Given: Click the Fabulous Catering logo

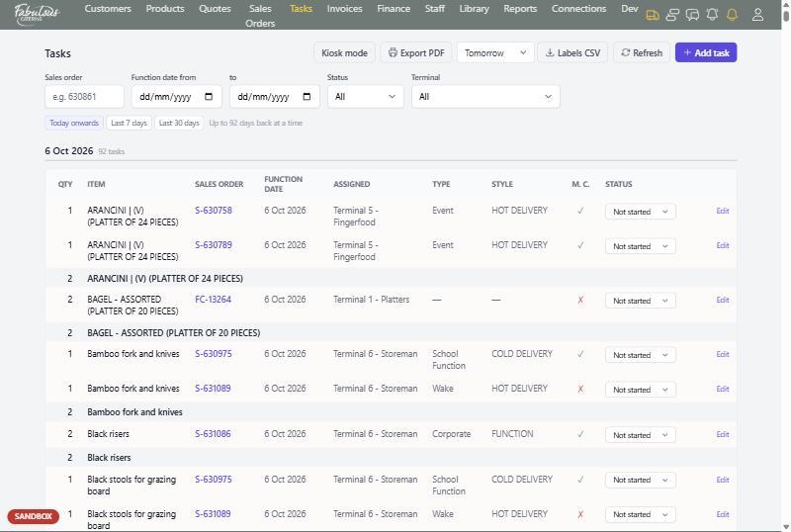Looking at the screenshot, I should coord(37,14).
